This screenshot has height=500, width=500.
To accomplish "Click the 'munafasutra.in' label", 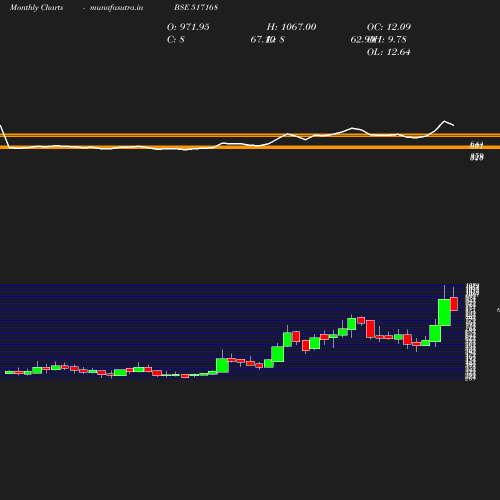I will (x=116, y=8).
